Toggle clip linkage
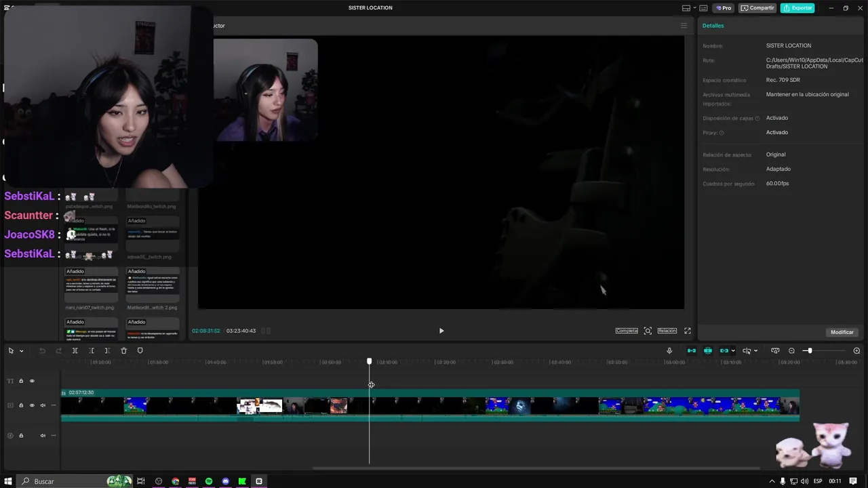Image resolution: width=868 pixels, height=488 pixels. point(724,350)
